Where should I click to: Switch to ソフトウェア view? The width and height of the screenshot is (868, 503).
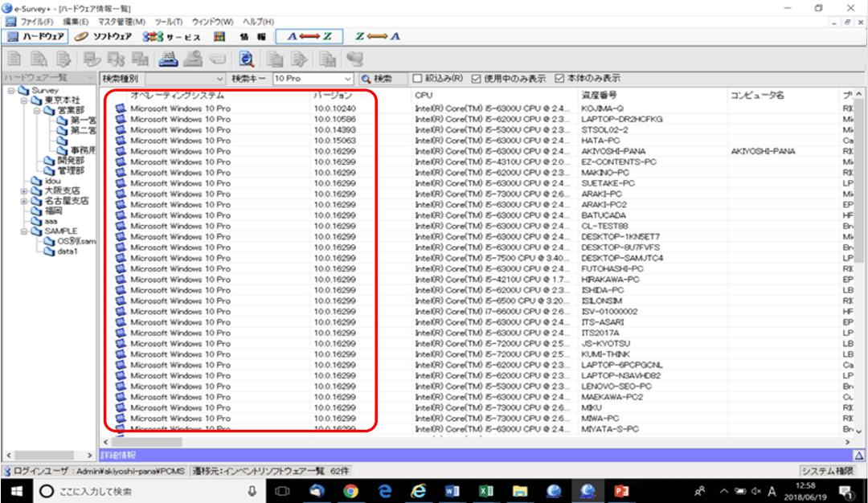pos(104,36)
